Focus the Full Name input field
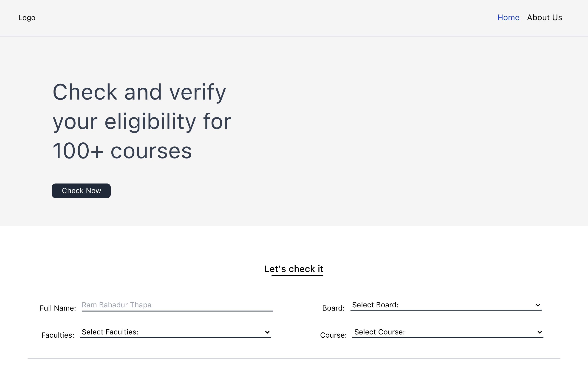 (177, 305)
